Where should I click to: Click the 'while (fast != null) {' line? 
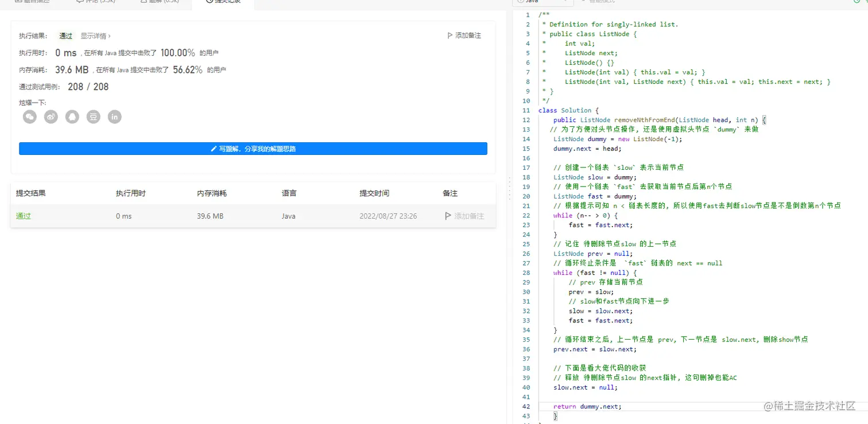[x=595, y=273]
